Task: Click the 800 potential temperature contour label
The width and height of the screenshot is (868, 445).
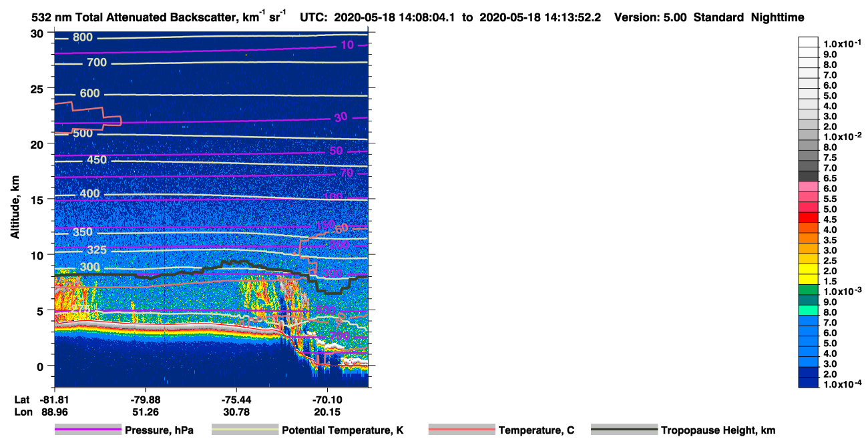Action: click(x=82, y=37)
